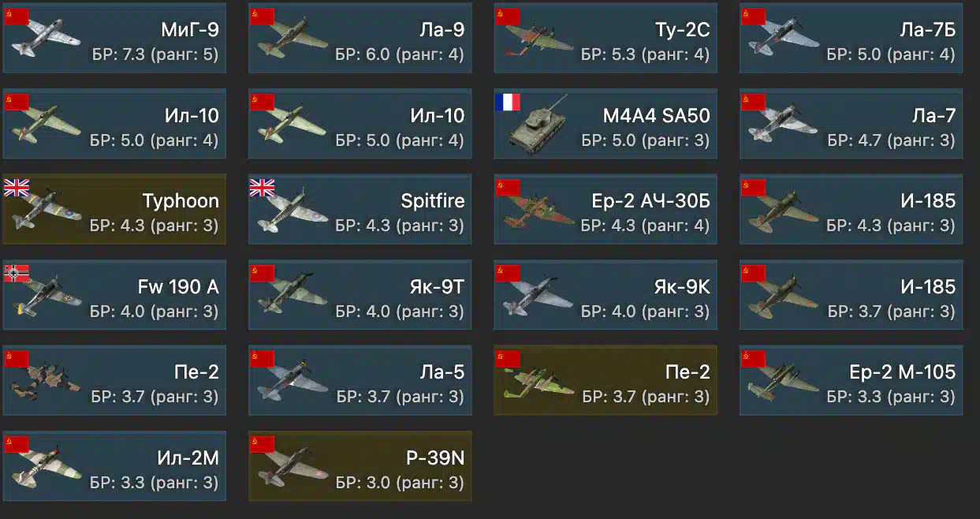The height and width of the screenshot is (519, 980).
Task: Click the И-185 card with БР 3.7
Action: pos(851,295)
